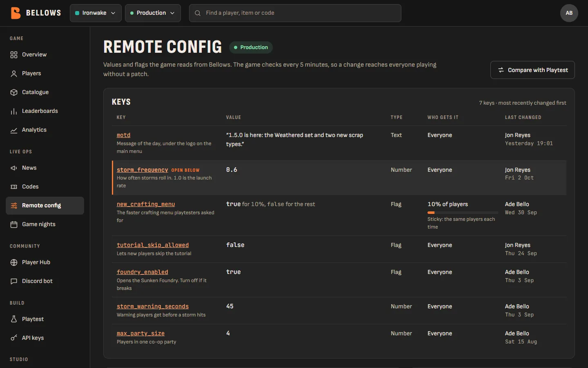Click the News megaphone icon
The height and width of the screenshot is (368, 588).
pyautogui.click(x=14, y=168)
